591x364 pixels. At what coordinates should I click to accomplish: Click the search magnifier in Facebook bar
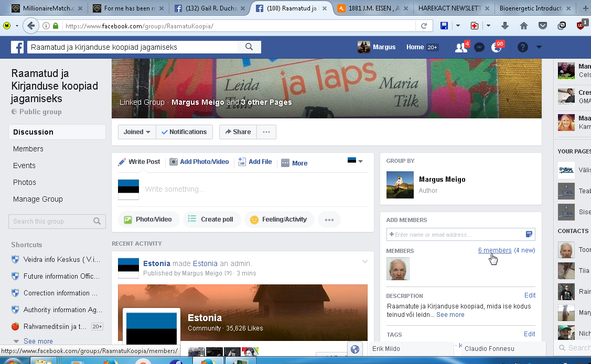249,47
